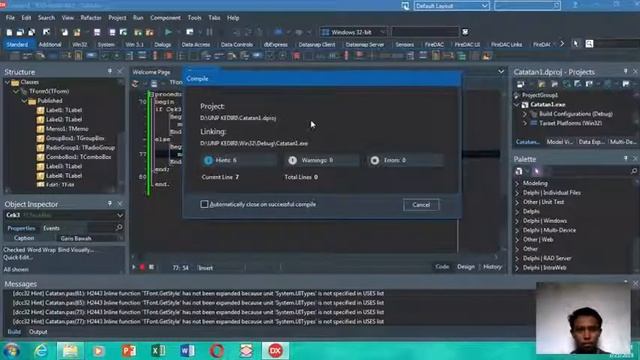
Task: Click the IDE search box beside Default Layout
Action: (x=527, y=6)
